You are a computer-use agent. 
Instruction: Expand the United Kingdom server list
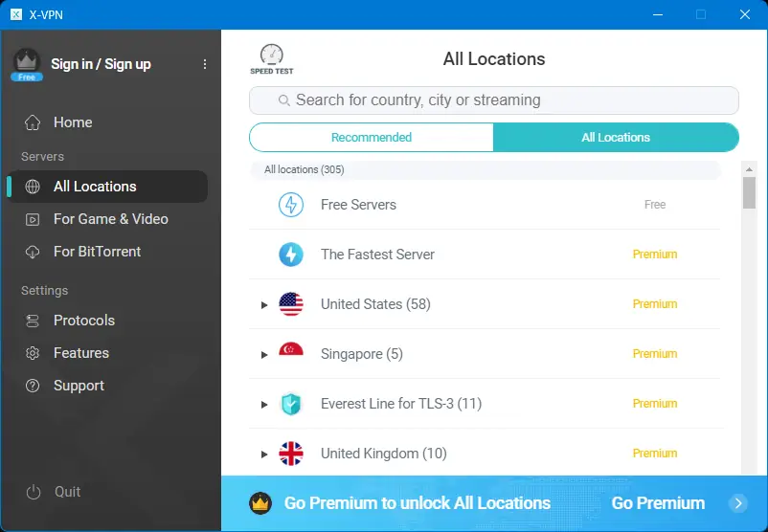[x=264, y=454]
